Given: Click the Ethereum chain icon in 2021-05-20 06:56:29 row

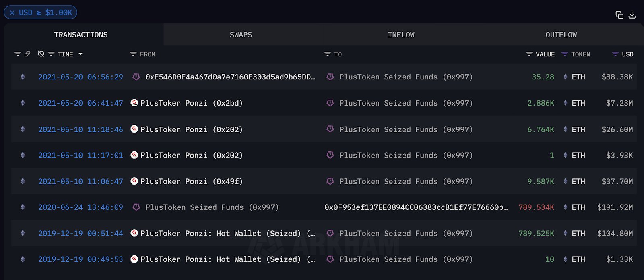Looking at the screenshot, I should click(x=23, y=77).
